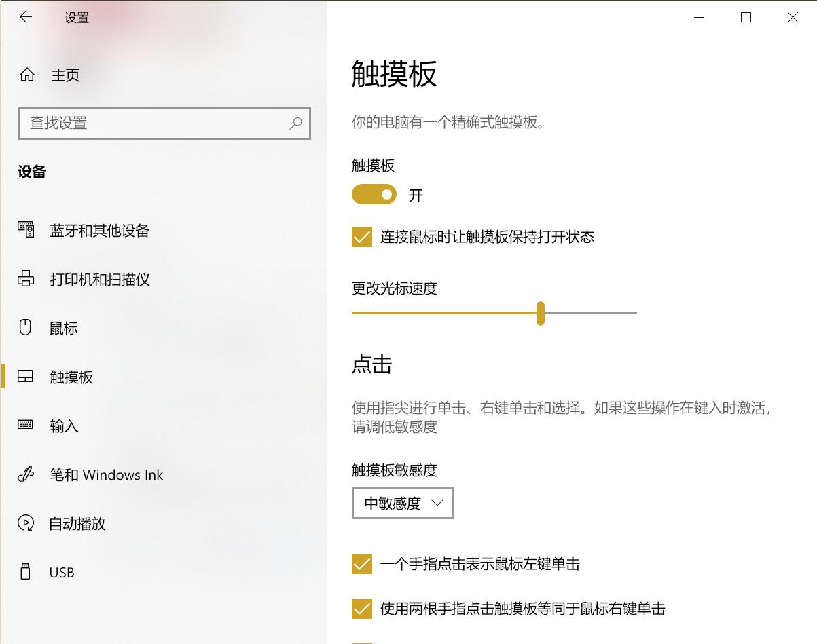Turn off the 触摸板 toggle switch
Viewport: 817px width, 644px height.
pyautogui.click(x=374, y=195)
